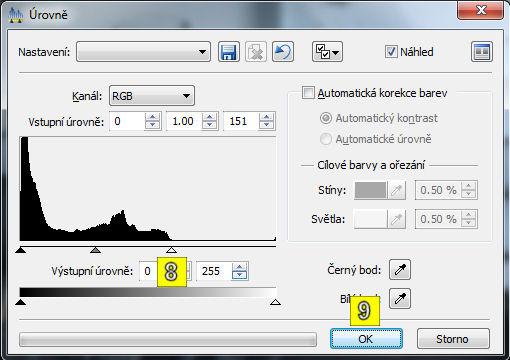
Task: Click the Stíny clipping field 0.50 %
Action: [x=438, y=190]
